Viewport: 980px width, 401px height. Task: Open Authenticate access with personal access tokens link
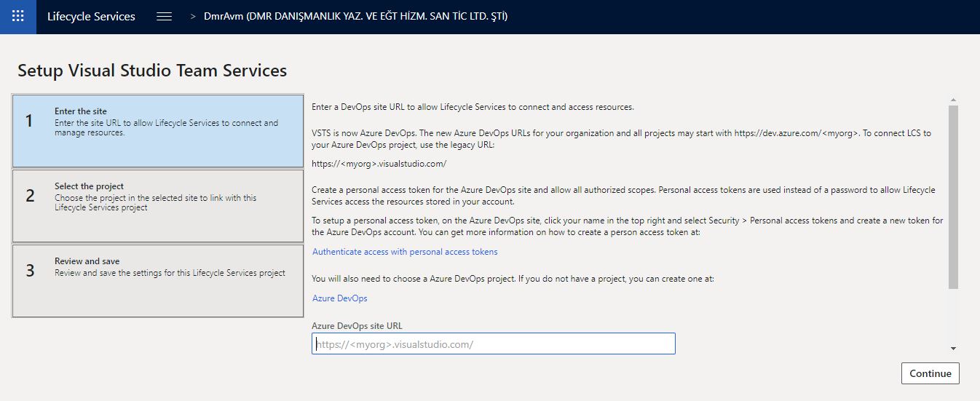(x=405, y=252)
